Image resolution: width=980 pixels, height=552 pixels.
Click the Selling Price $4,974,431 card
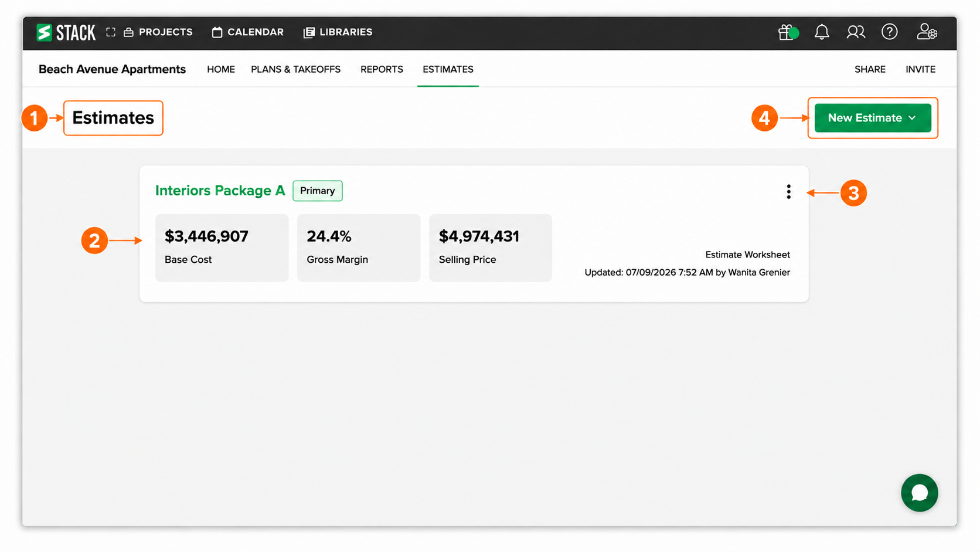491,248
